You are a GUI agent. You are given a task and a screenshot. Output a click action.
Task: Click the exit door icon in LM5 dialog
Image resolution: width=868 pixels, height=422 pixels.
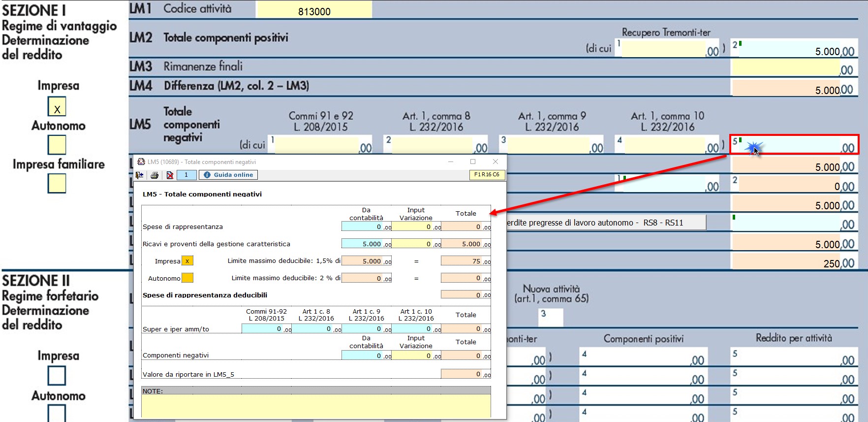coord(140,175)
